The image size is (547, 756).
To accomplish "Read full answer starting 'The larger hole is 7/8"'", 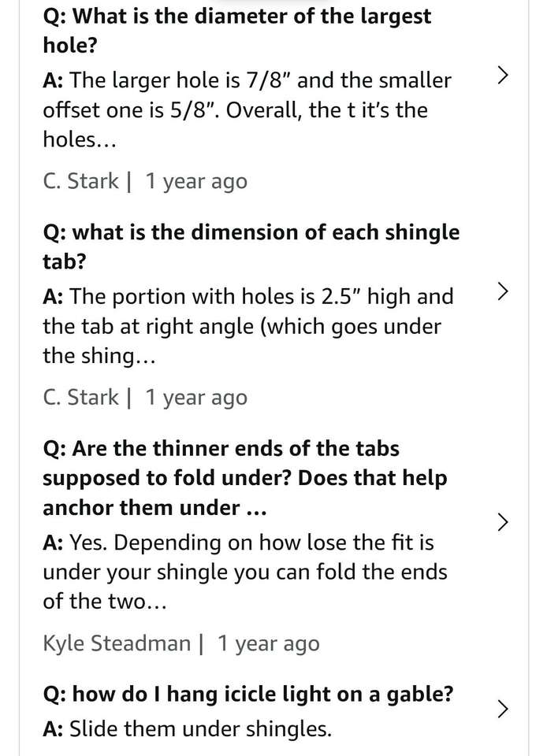I will coord(247,109).
